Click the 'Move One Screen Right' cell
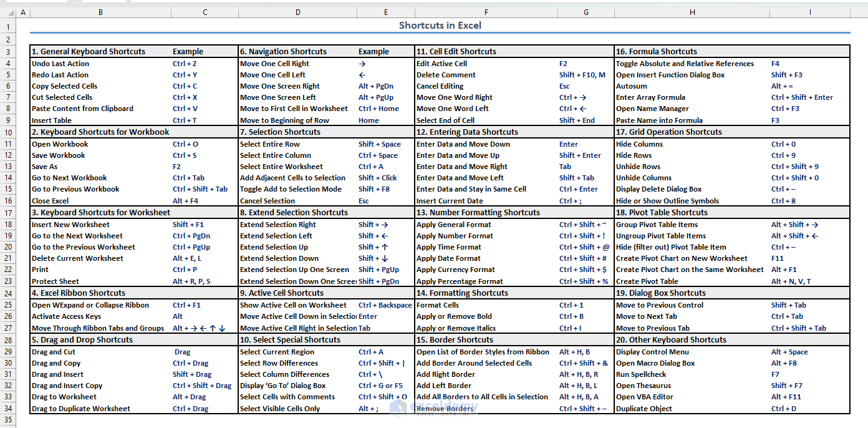 tap(298, 86)
